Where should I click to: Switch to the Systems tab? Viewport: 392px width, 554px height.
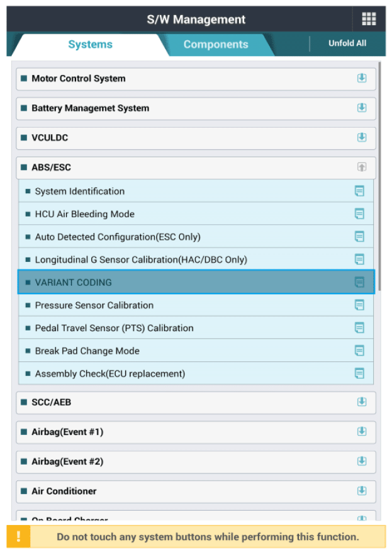pyautogui.click(x=91, y=45)
